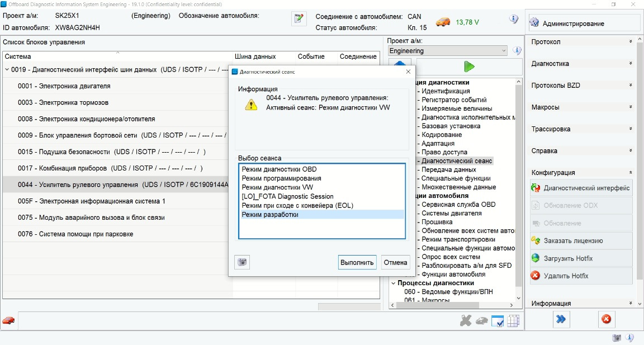644x345 pixels.
Task: Click the green play arrow button
Action: [x=469, y=66]
